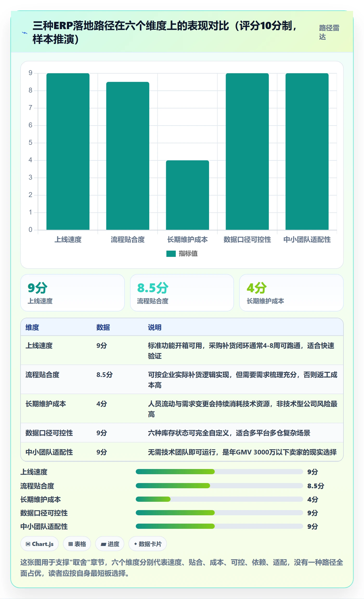Click the 进度 tag chip
Viewport: 364px width, 599px height.
[110, 544]
